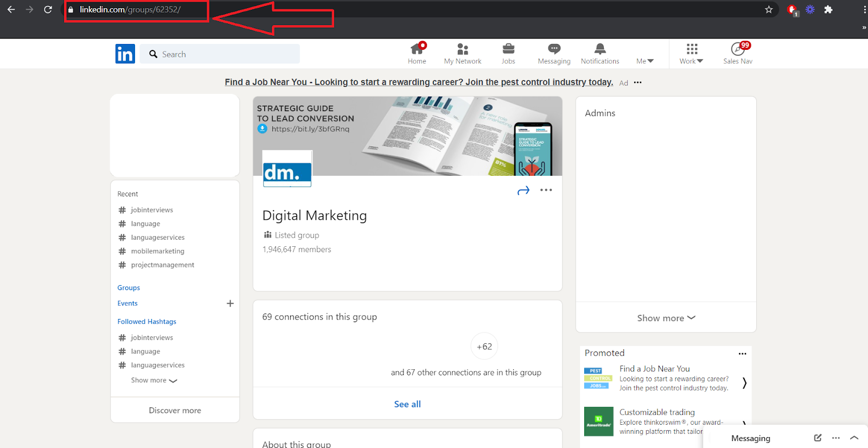The height and width of the screenshot is (448, 868).
Task: Open language hashtag under Recent
Action: click(145, 223)
